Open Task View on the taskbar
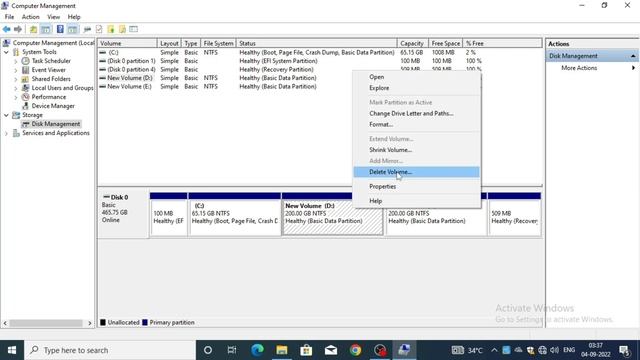The height and width of the screenshot is (360, 640). coord(232,350)
